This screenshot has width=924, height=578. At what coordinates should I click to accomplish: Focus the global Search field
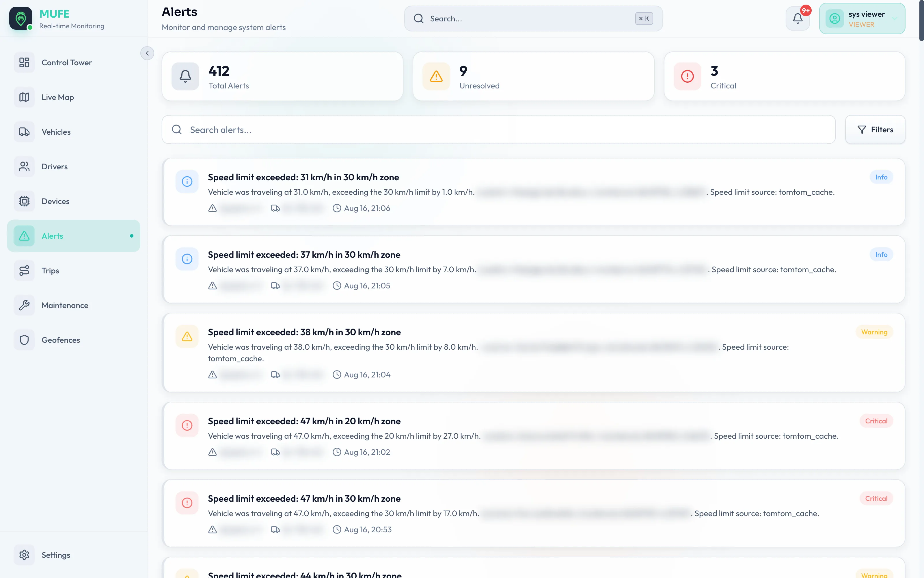click(533, 18)
